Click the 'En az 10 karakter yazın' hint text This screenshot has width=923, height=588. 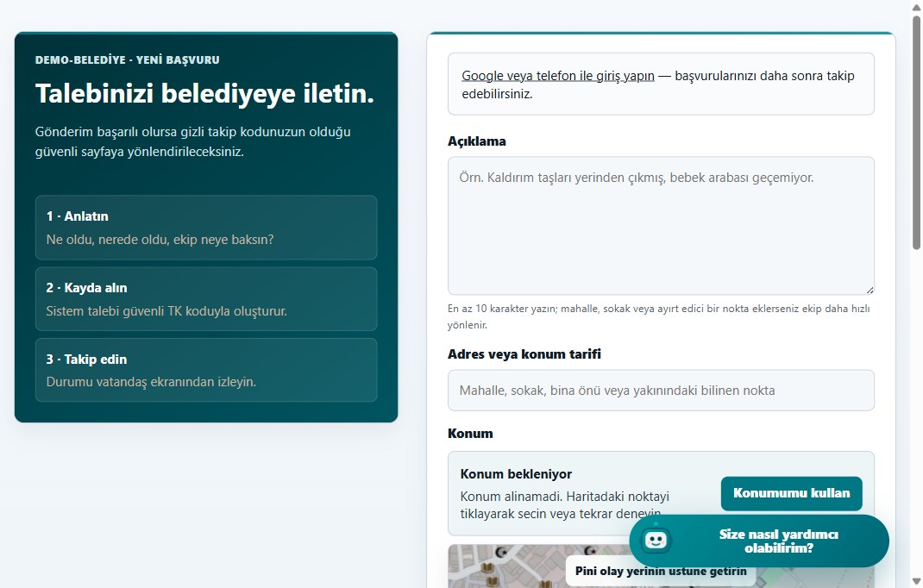click(x=659, y=316)
